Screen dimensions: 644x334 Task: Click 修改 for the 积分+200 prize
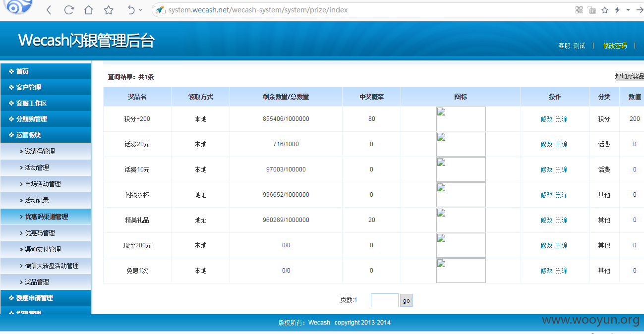click(x=546, y=119)
